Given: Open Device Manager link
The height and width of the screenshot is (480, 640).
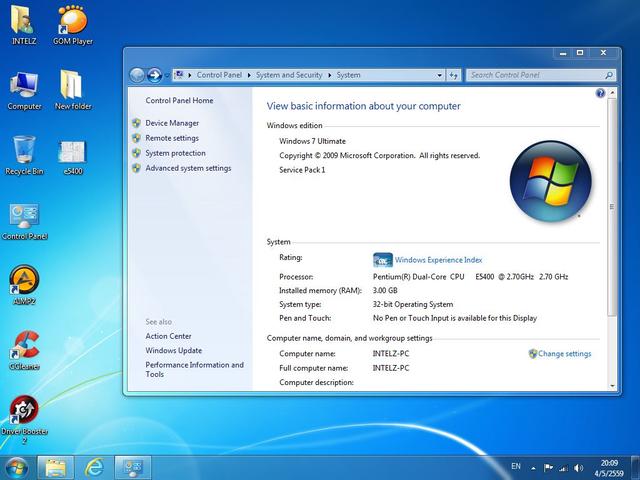Looking at the screenshot, I should click(x=172, y=123).
